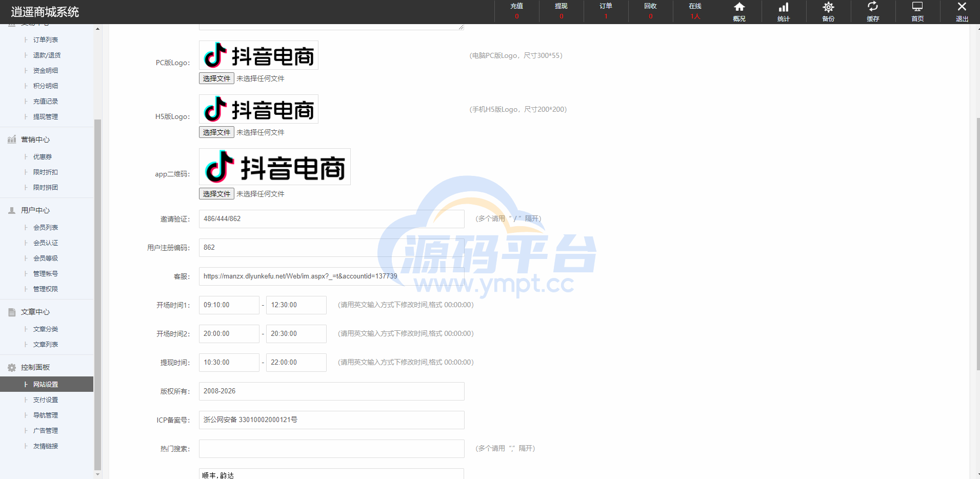Choose a file for app二维码
980x479 pixels.
(x=216, y=194)
